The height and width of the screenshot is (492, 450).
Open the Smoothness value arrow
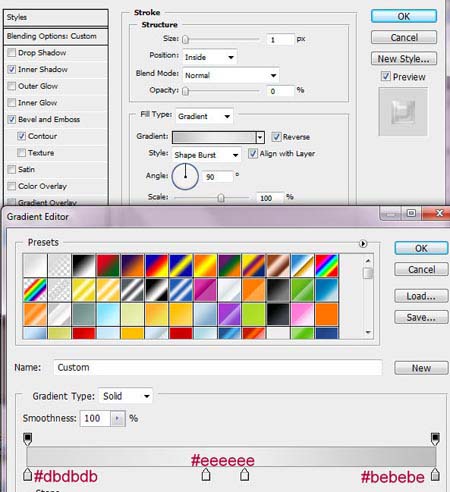117,418
